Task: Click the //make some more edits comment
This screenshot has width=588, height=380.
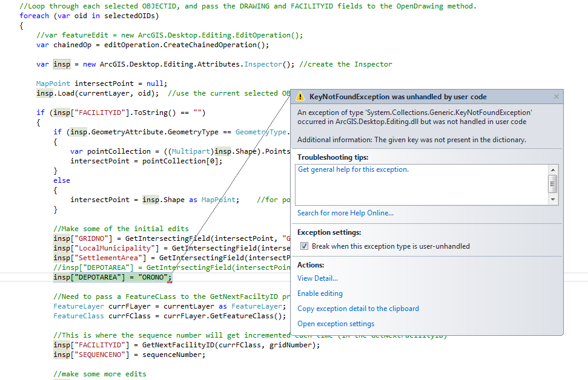Action: 100,374
